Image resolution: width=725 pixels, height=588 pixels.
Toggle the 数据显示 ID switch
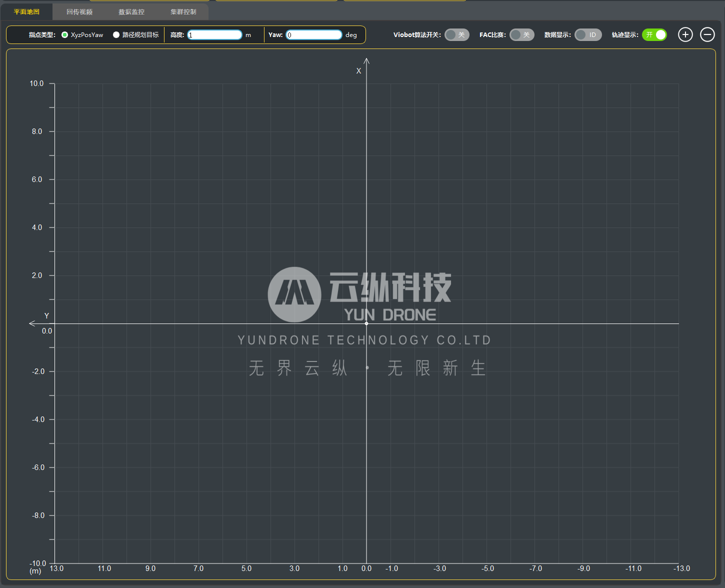coord(588,35)
